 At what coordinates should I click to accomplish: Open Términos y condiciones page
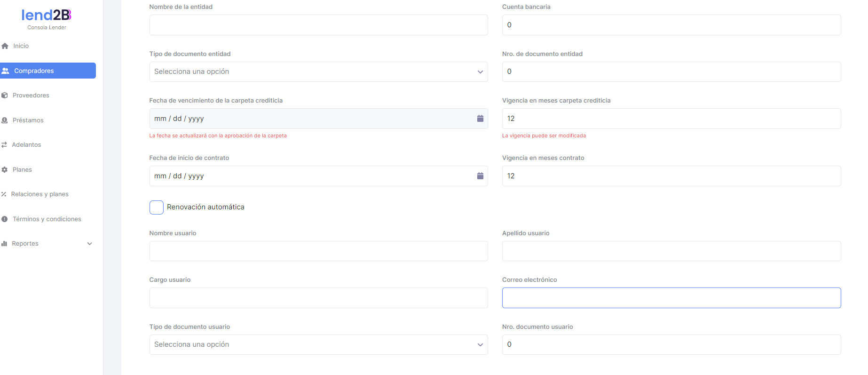47,219
